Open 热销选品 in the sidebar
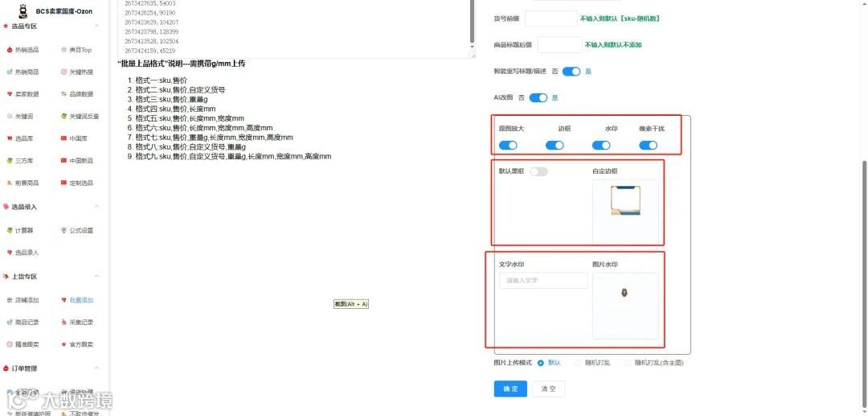Screen dimensions: 868x416 23,50
